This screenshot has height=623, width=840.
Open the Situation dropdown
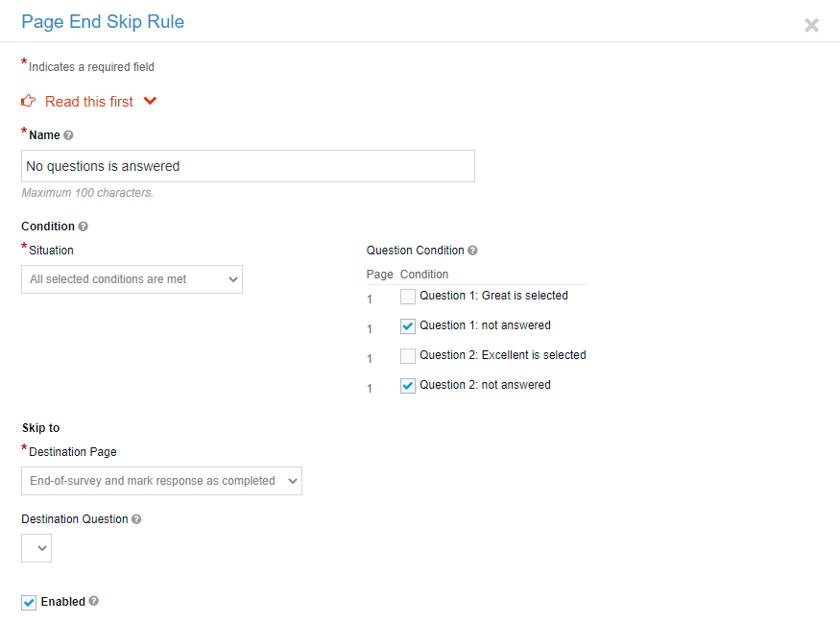pyautogui.click(x=132, y=279)
